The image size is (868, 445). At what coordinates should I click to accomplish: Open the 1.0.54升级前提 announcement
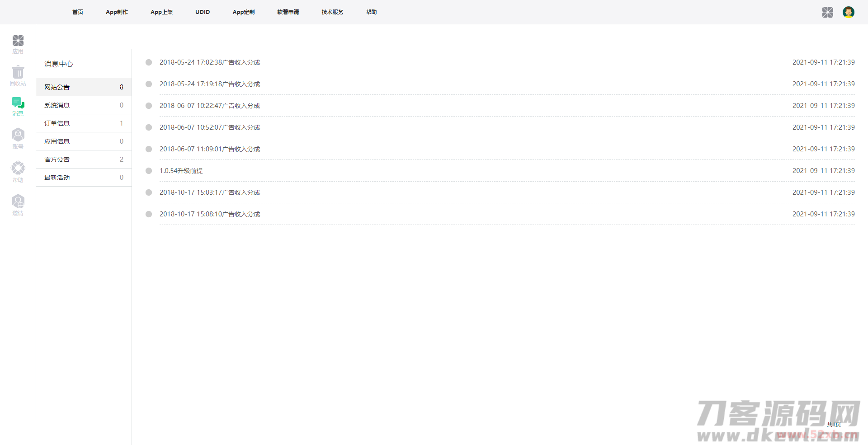tap(181, 171)
